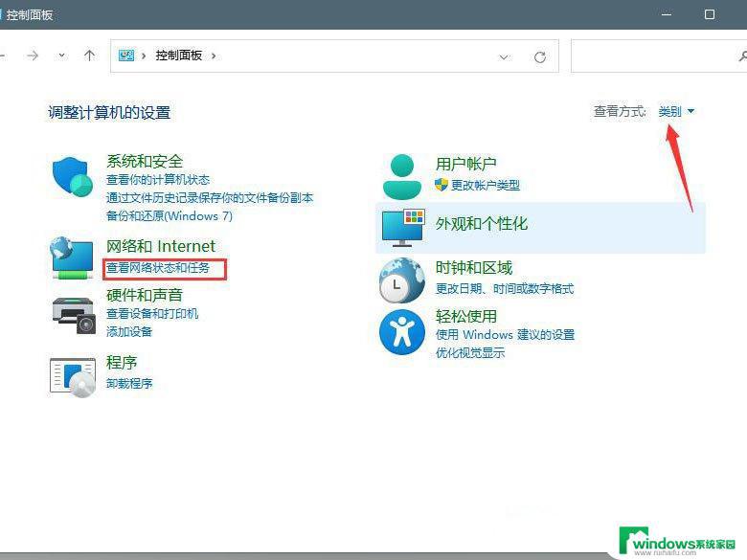Click 卸载程序 link

pos(128,383)
